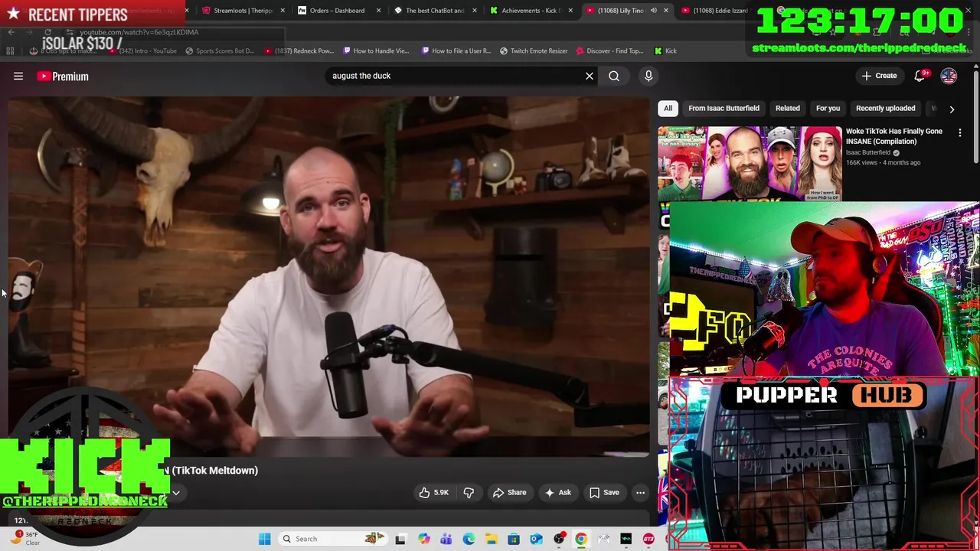
Task: Open Microsoft Edge taskbar icon
Action: click(469, 539)
